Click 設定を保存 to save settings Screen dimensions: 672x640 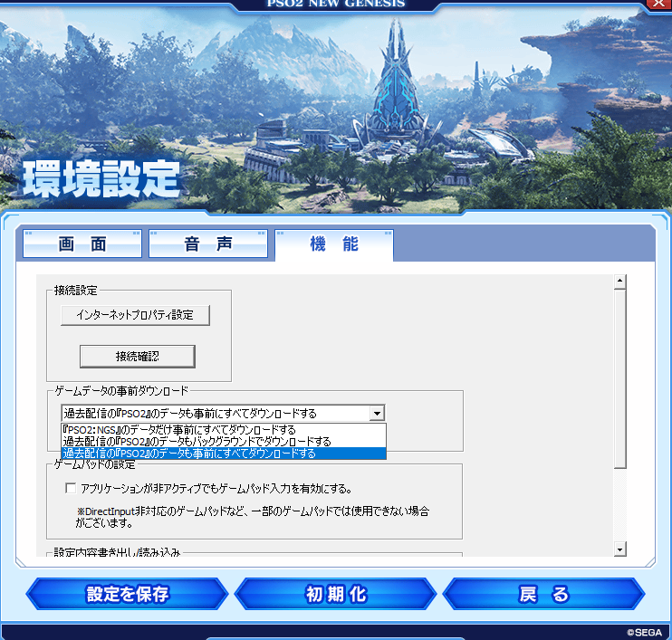pos(128,594)
